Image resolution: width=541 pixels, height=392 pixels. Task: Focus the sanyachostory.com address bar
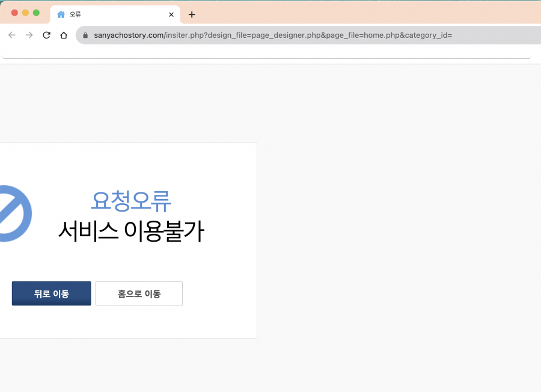(301, 35)
